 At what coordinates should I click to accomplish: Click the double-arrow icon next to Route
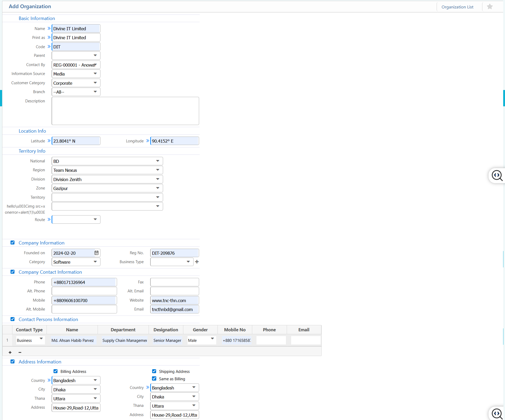tap(49, 219)
